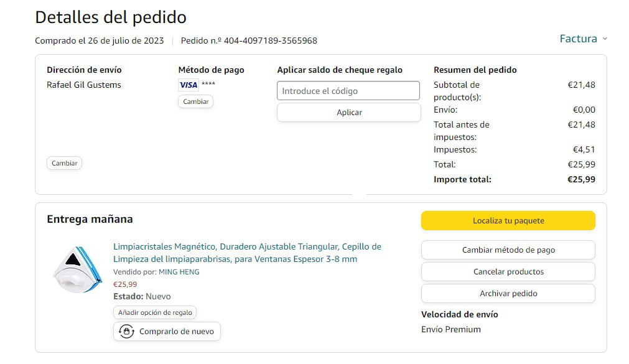This screenshot has width=629, height=364.
Task: Click Añadir opción de regalo
Action: 155,312
